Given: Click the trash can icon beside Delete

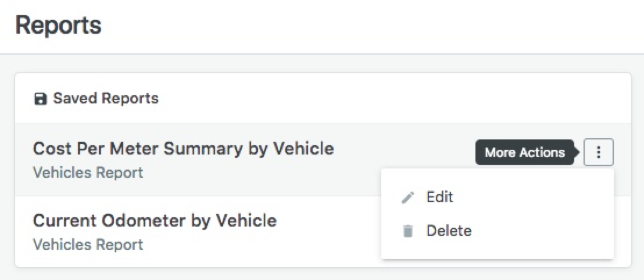Looking at the screenshot, I should click(407, 231).
